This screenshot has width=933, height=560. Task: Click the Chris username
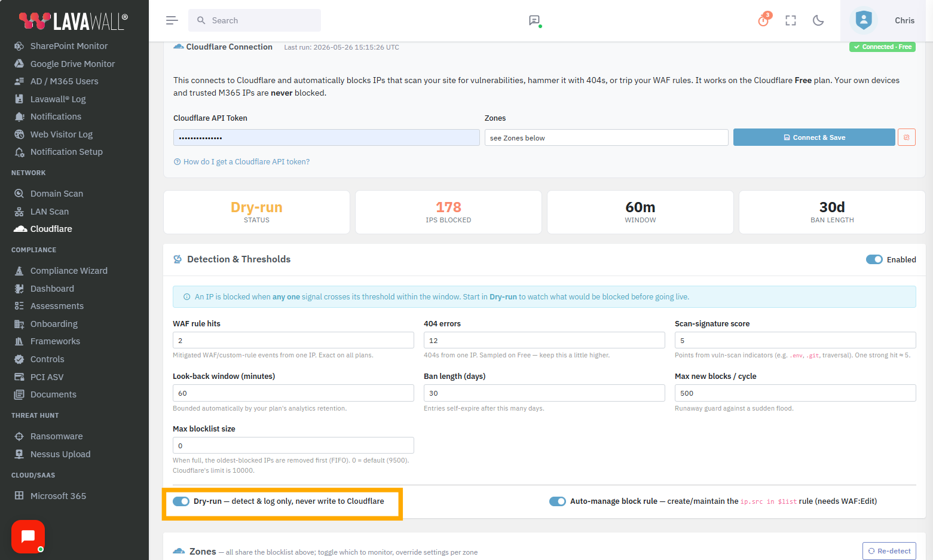coord(904,20)
